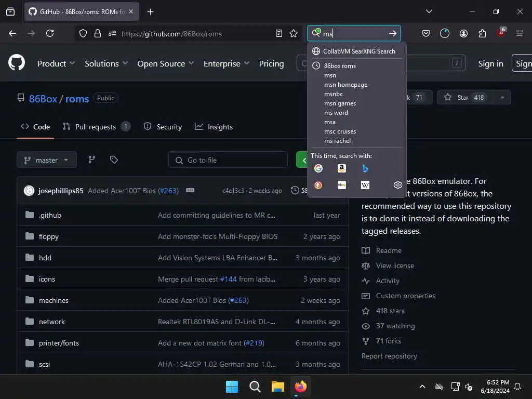Bookmark this page with the star
Viewport: 532px width, 399px height.
coord(294,33)
